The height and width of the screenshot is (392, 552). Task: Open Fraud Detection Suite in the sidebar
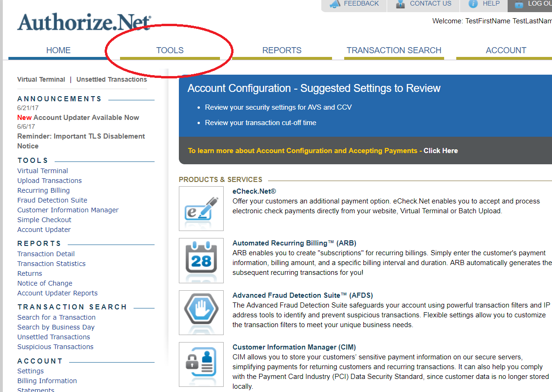point(52,200)
